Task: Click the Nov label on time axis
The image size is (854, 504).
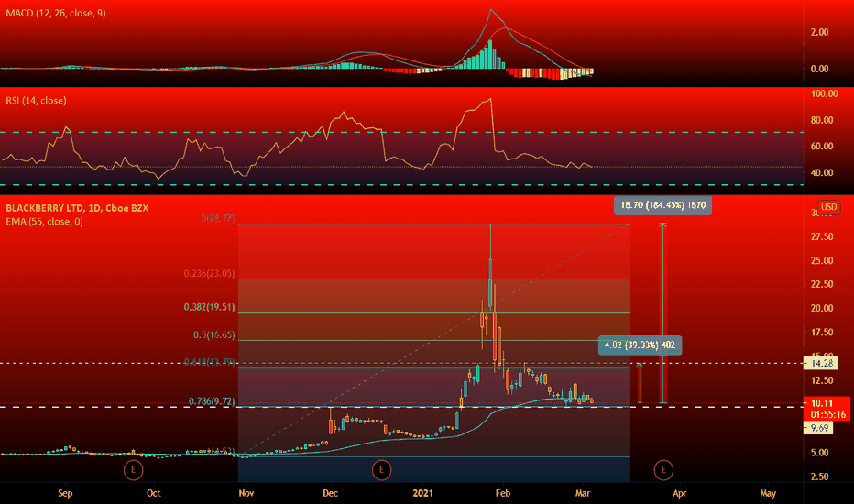Action: point(246,493)
